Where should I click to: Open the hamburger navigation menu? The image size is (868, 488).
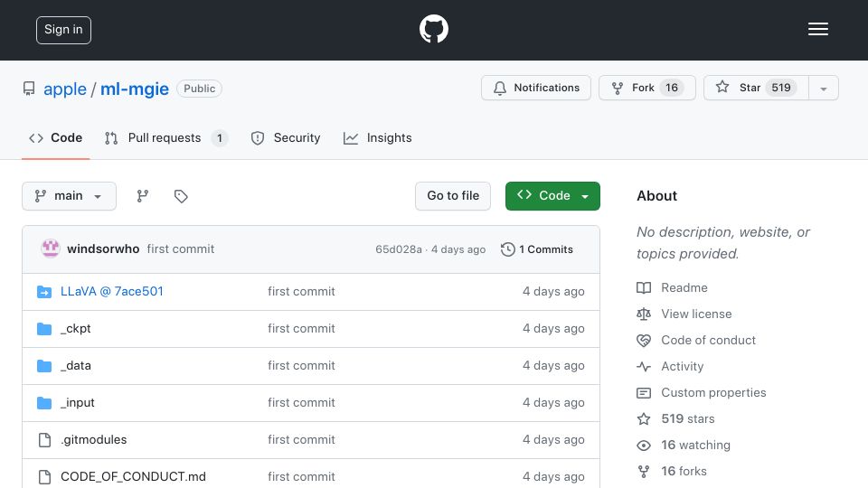(817, 29)
